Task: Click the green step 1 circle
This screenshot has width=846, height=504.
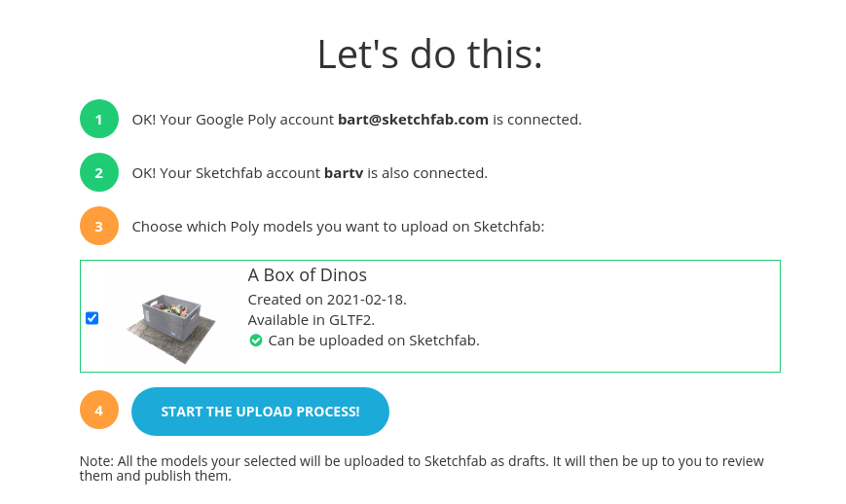Action: pos(98,120)
